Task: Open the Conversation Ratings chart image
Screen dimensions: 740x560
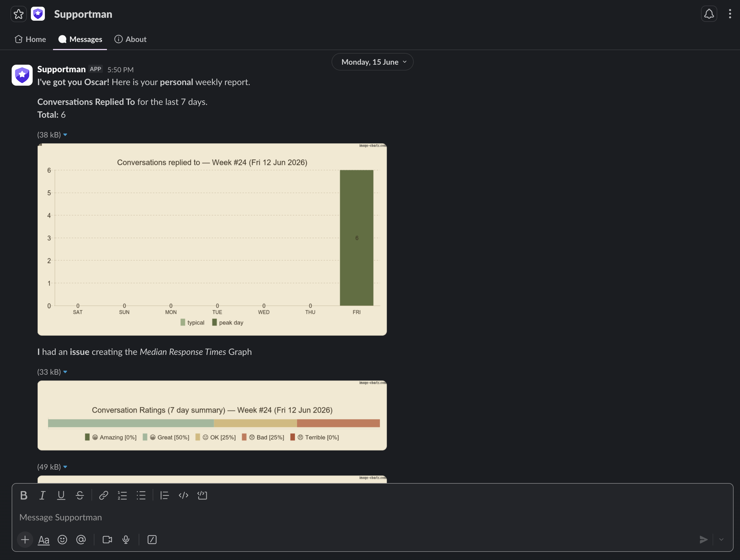Action: pyautogui.click(x=212, y=415)
